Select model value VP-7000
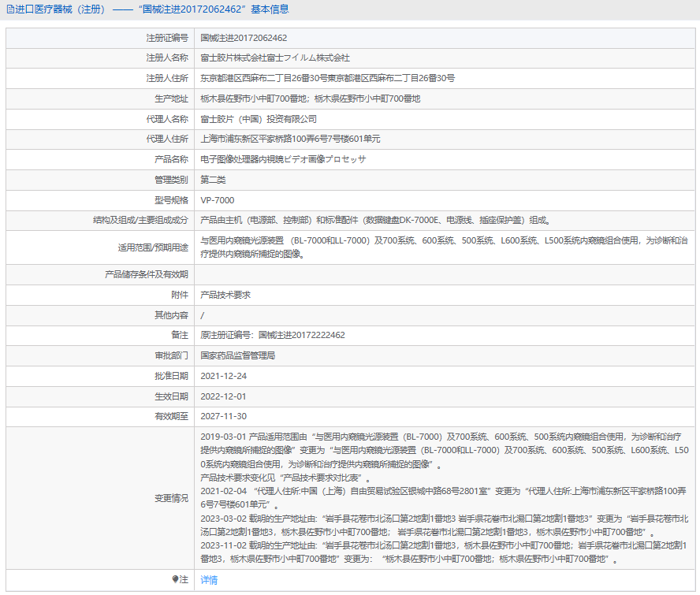700x595 pixels. 218,200
